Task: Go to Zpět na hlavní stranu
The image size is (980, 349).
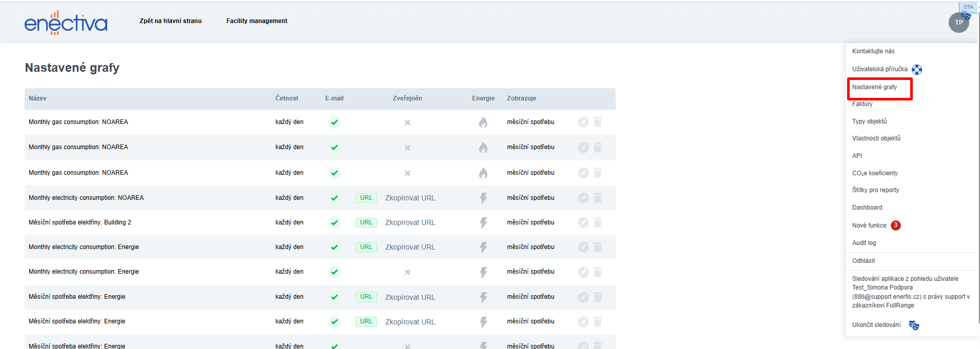Action: coord(170,21)
